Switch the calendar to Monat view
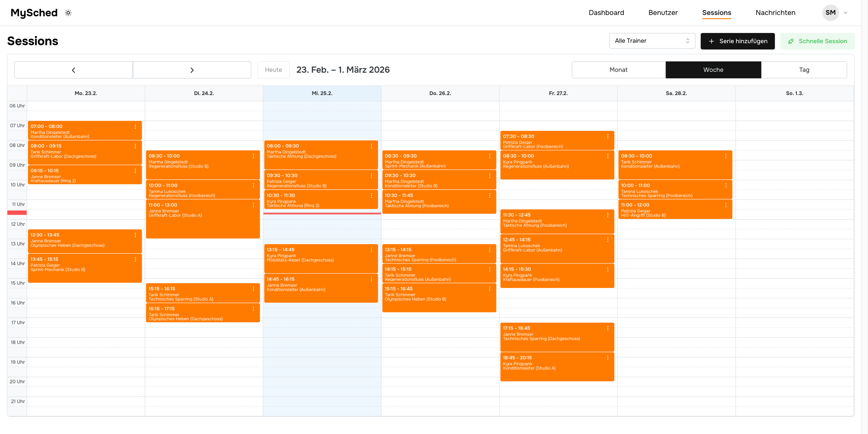Image resolution: width=868 pixels, height=434 pixels. pos(618,70)
